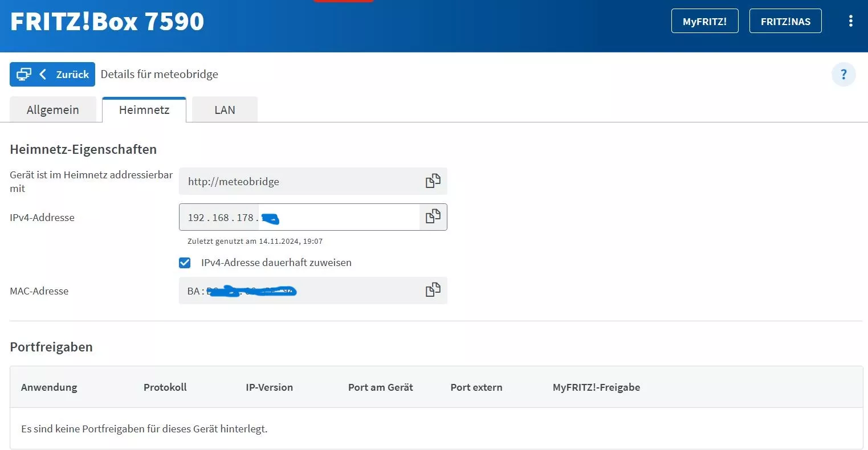Click the http://meteobridge hostname field
The image size is (868, 450).
pyautogui.click(x=313, y=181)
